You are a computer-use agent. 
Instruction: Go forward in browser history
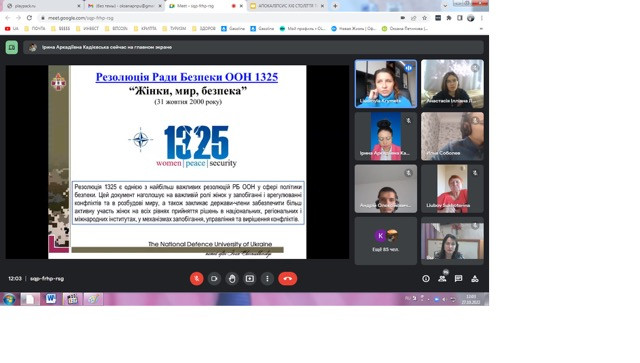tap(18, 18)
